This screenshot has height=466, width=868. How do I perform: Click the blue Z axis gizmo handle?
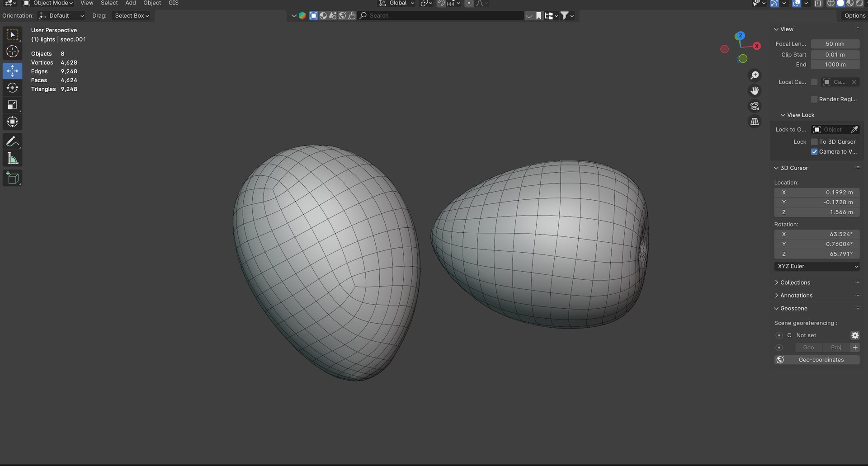click(x=740, y=36)
